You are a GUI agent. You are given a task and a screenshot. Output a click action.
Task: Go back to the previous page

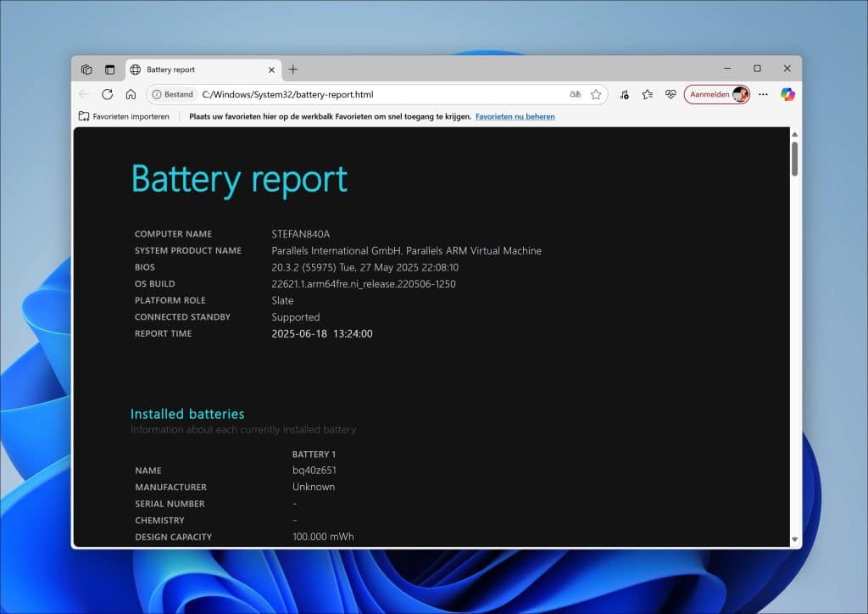(84, 94)
